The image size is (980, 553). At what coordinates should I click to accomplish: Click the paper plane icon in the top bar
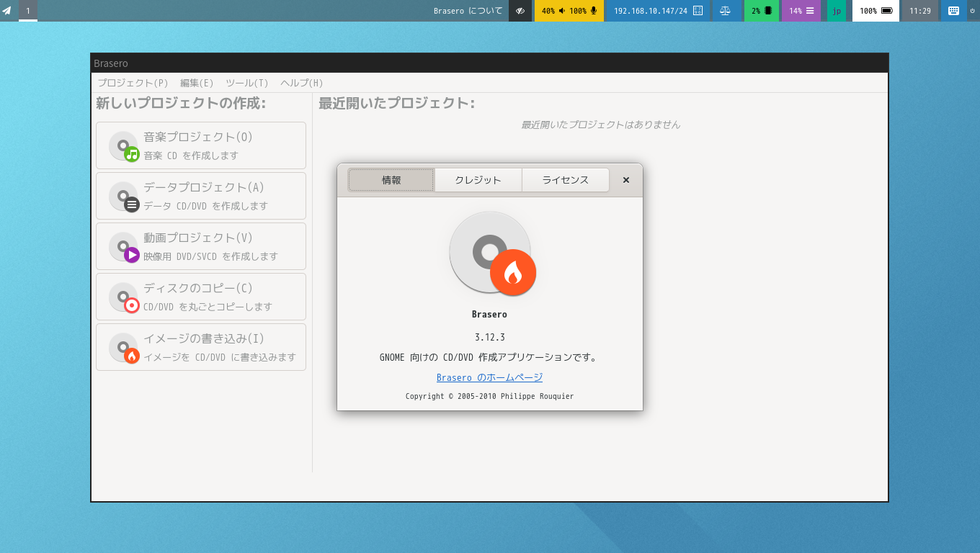[7, 11]
